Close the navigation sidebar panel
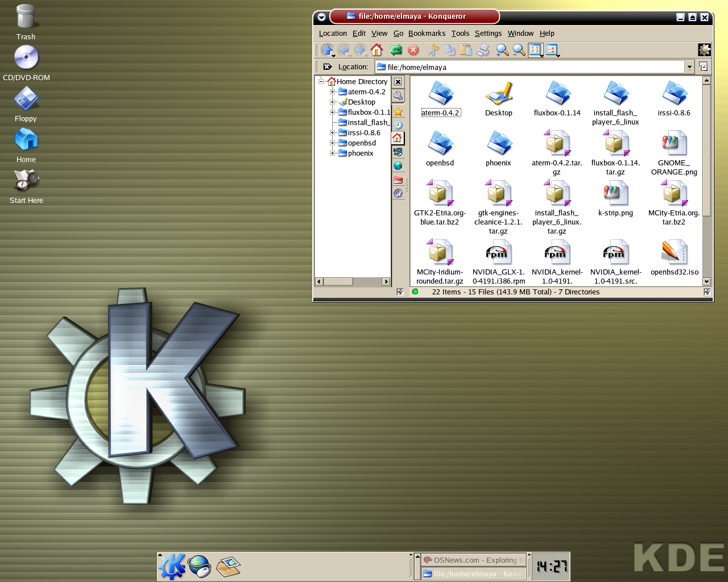This screenshot has height=582, width=728. pyautogui.click(x=398, y=82)
